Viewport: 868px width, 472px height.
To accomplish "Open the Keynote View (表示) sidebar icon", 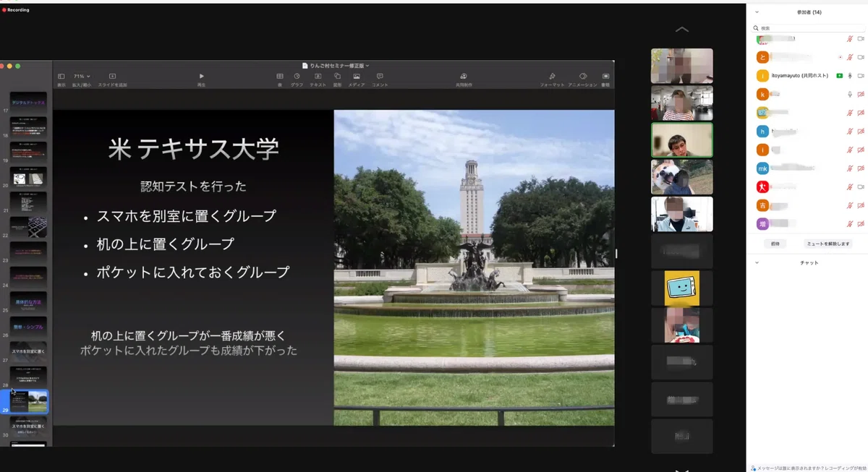I will 61,76.
